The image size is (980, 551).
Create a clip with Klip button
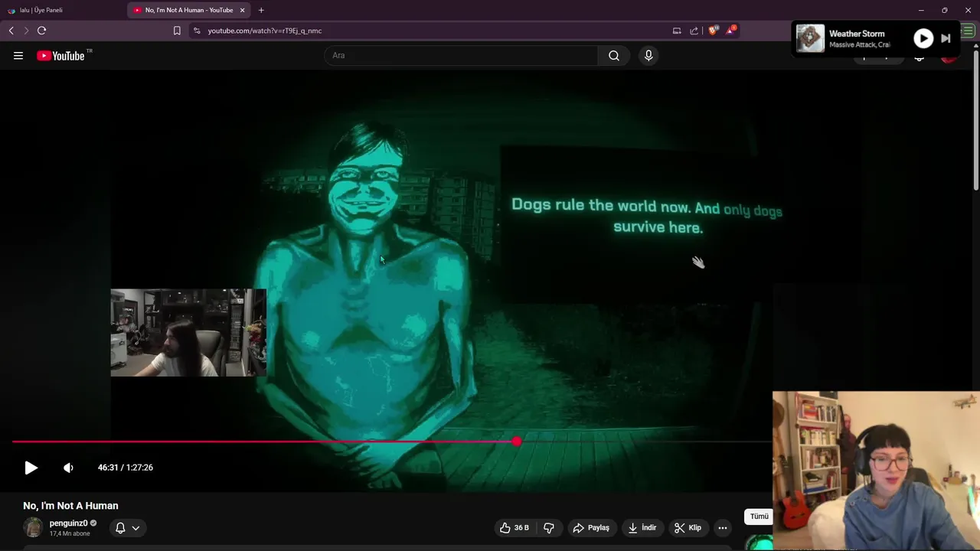click(688, 527)
